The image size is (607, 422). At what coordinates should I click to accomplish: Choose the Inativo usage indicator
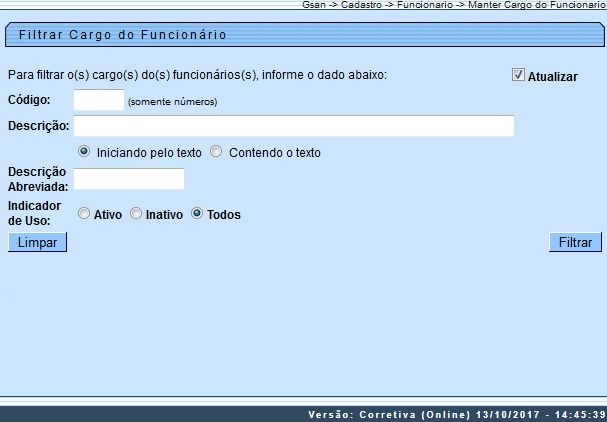[136, 213]
